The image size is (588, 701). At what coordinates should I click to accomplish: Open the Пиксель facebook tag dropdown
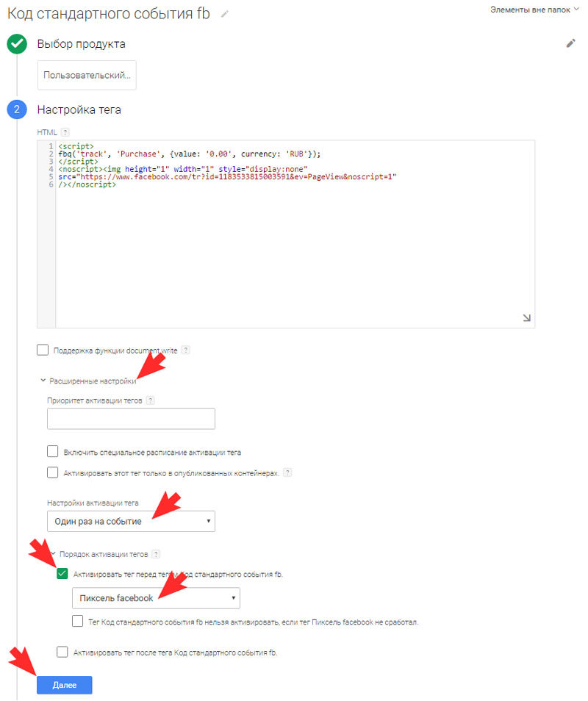[x=156, y=598]
